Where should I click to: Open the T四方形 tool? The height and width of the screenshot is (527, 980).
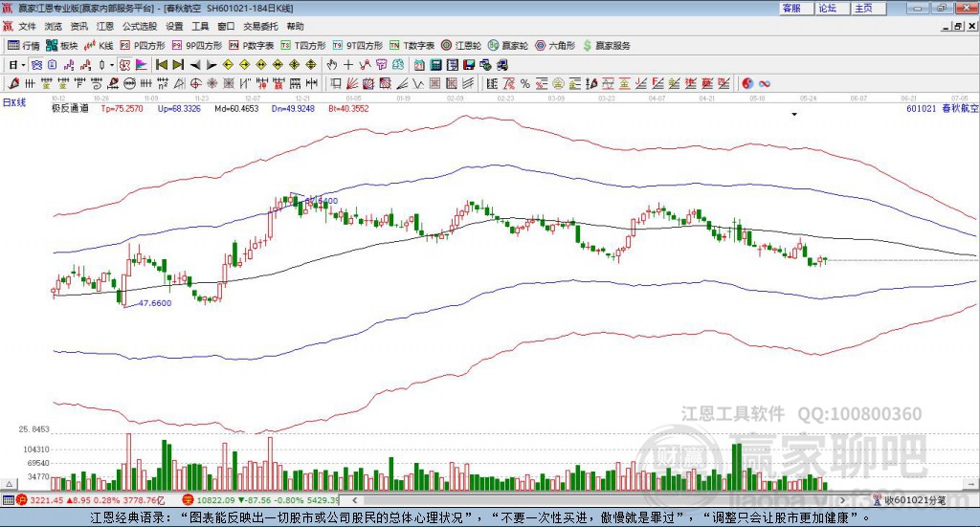pyautogui.click(x=303, y=46)
